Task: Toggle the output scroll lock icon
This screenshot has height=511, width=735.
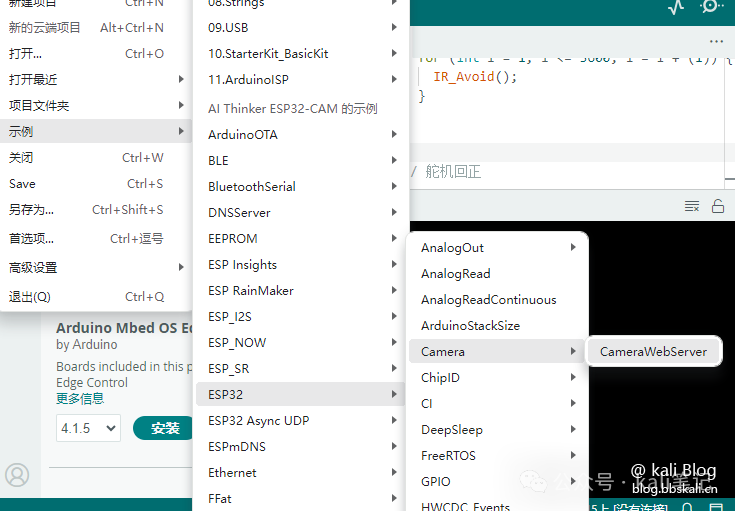Action: 718,206
